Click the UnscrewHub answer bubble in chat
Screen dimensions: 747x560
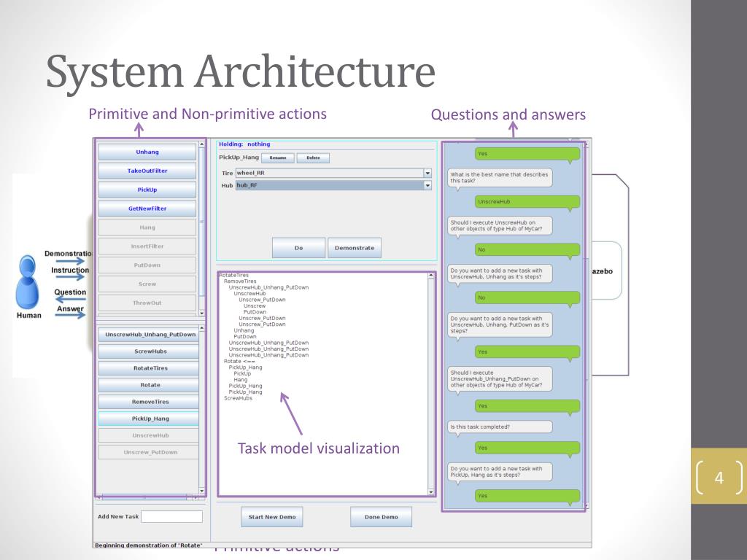(527, 203)
